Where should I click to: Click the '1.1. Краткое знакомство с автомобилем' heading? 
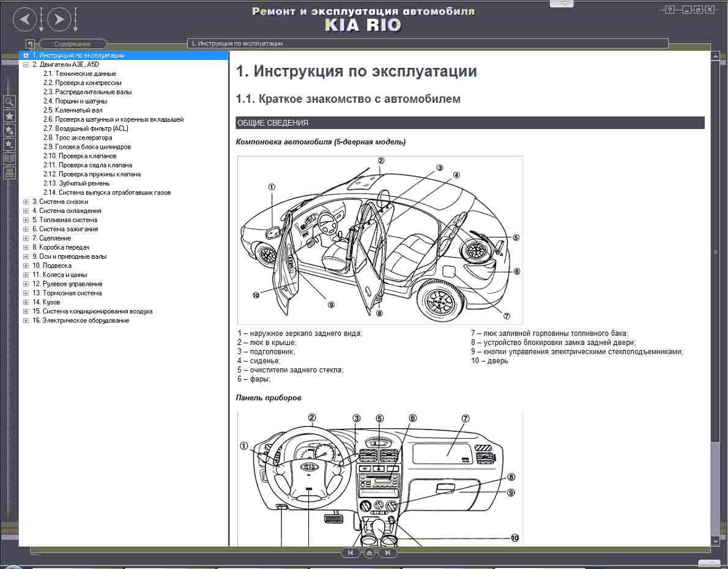click(x=348, y=99)
